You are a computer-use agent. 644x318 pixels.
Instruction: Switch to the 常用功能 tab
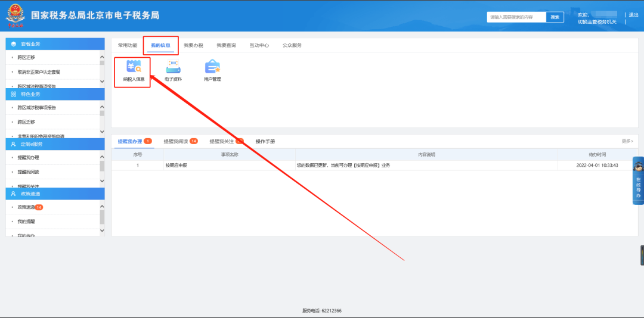tap(128, 45)
